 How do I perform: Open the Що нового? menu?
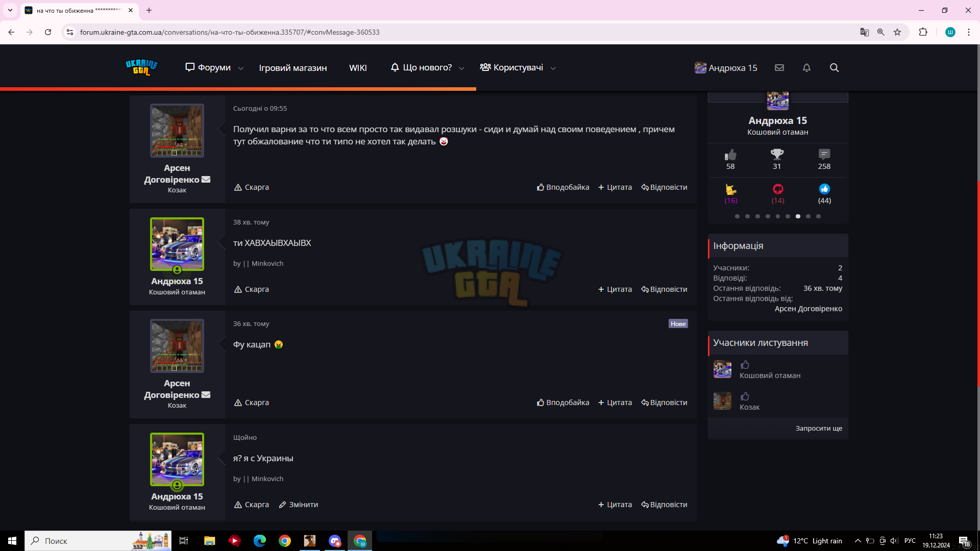421,67
